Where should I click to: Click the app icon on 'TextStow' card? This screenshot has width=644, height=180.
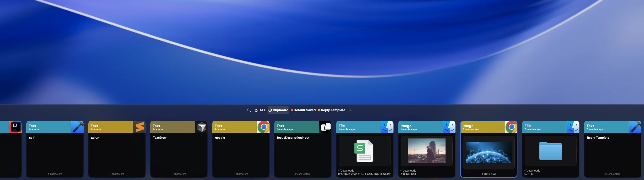coord(201,127)
